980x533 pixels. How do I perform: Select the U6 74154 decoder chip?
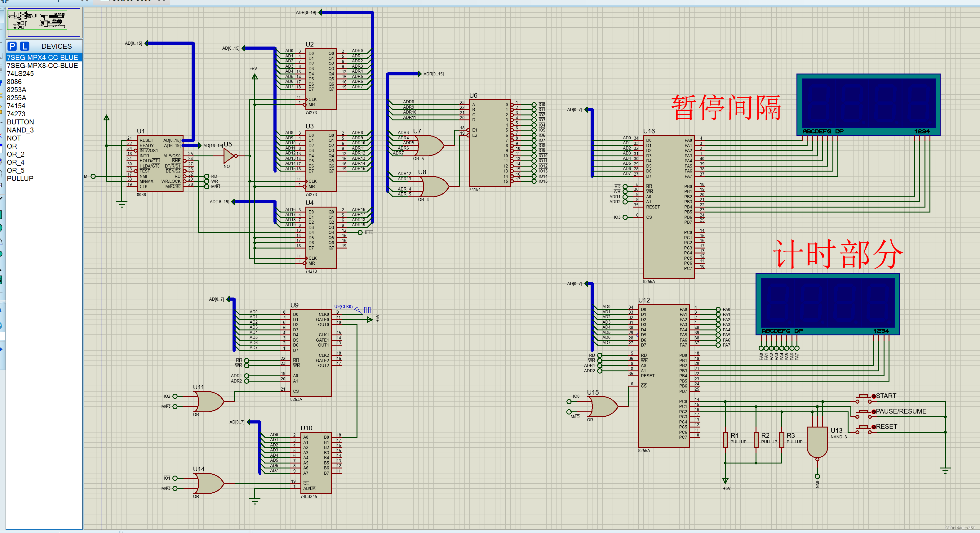pyautogui.click(x=490, y=143)
